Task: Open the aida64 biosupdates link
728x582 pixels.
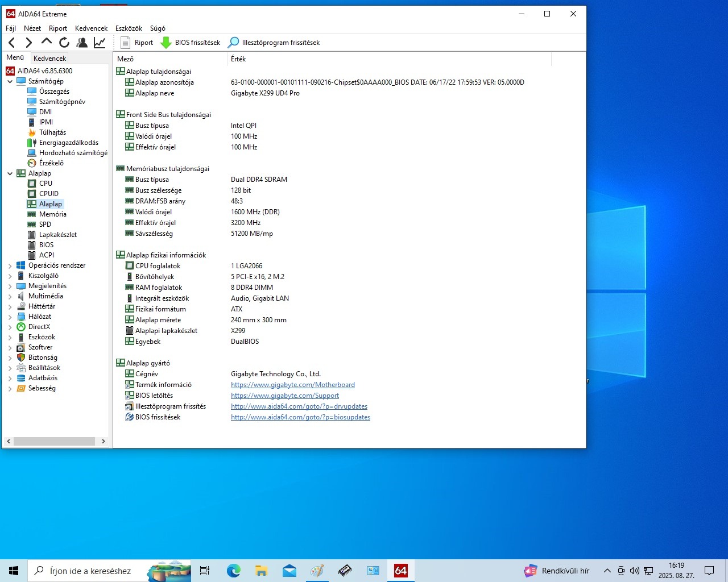Action: click(x=300, y=417)
